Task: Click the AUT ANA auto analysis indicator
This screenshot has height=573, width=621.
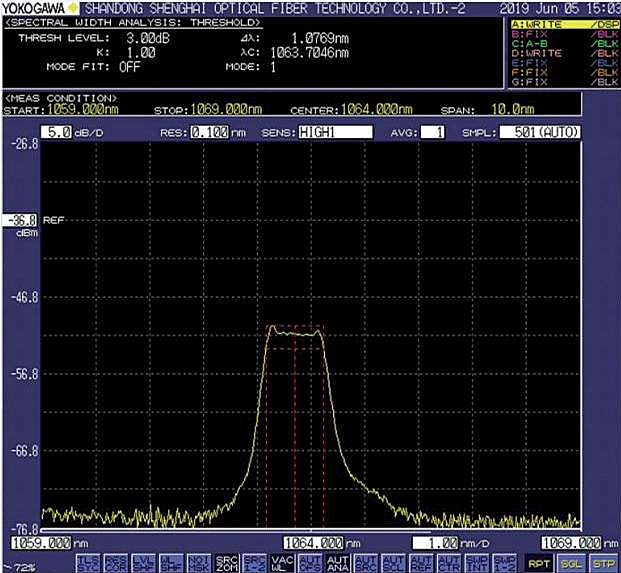Action: pyautogui.click(x=338, y=563)
